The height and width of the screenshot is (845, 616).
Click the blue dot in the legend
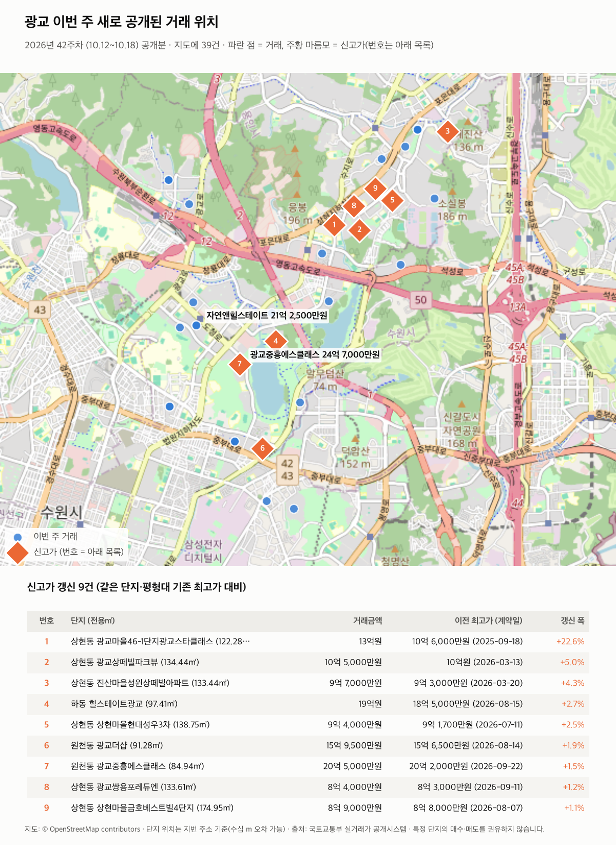click(18, 537)
